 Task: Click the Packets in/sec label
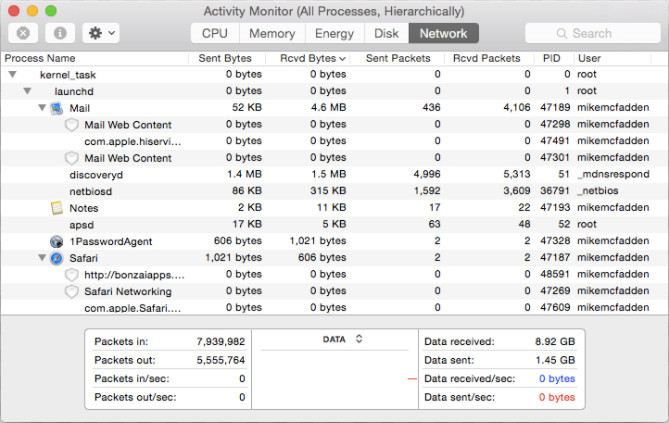(132, 379)
